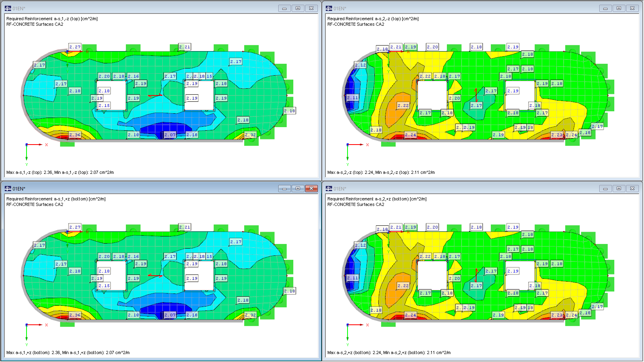Select the 2.21 value label in a-s,1,-z (top) view
Screen dimensions: 644x362
(x=185, y=47)
